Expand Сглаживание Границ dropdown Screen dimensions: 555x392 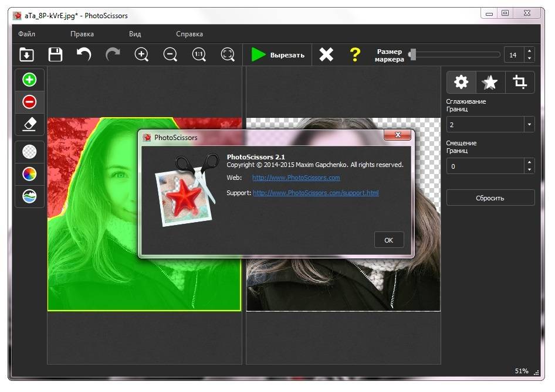pyautogui.click(x=529, y=124)
